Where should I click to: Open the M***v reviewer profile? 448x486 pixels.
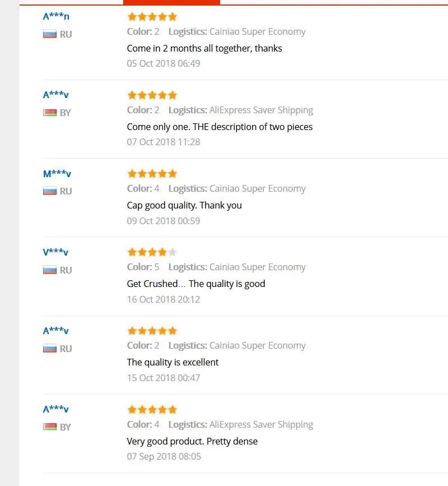pos(57,174)
